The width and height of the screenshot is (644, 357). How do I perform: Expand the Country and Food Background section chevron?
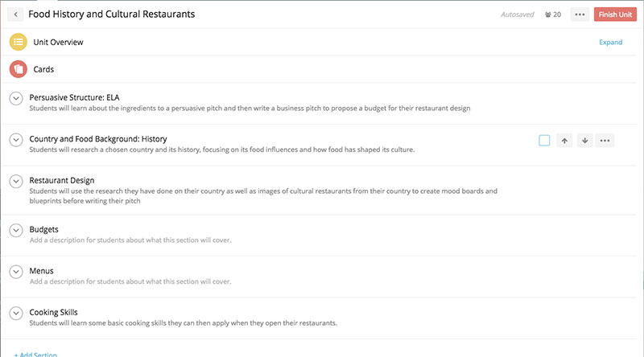(x=16, y=140)
